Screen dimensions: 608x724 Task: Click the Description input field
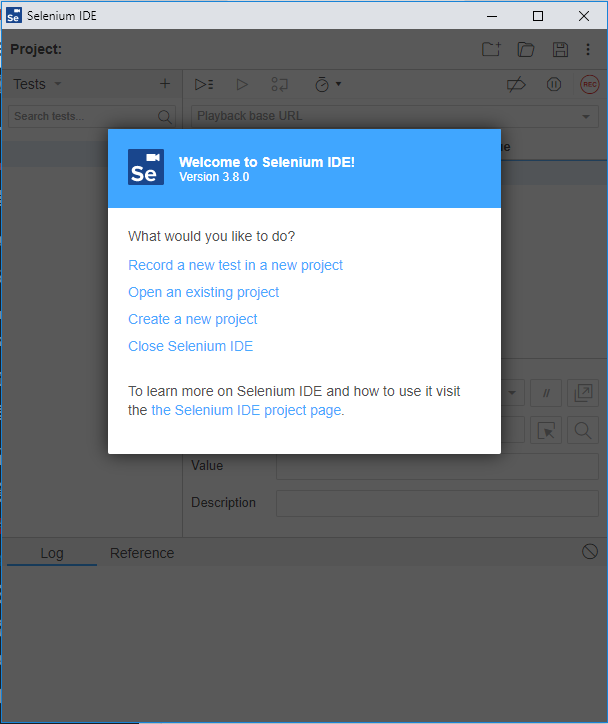click(437, 503)
